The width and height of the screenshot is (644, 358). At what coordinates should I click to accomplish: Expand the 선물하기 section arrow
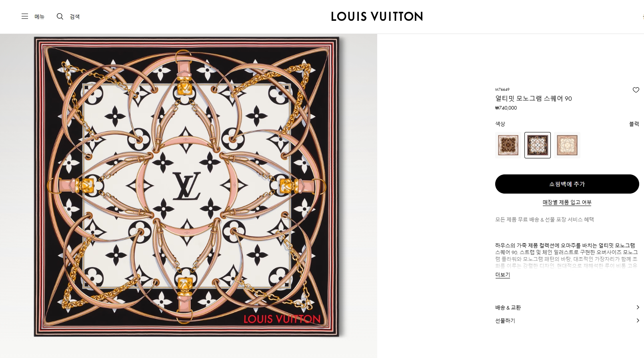[x=638, y=320]
